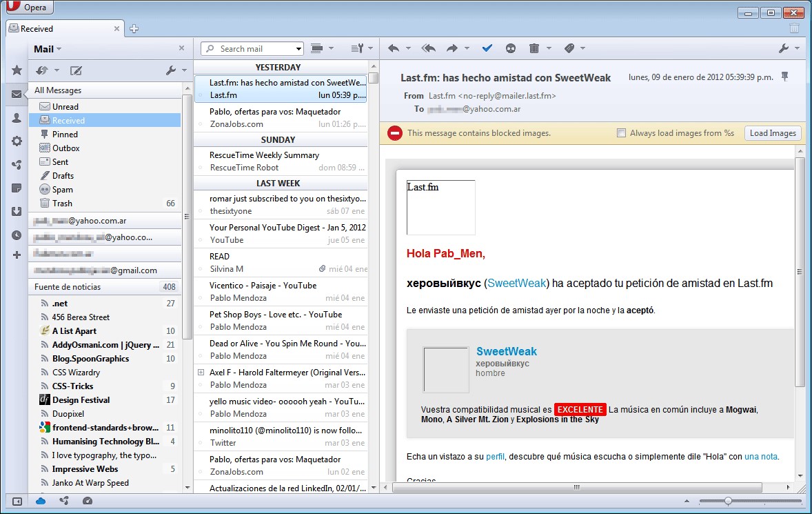Open the Contacts panel icon in sidebar
The image size is (812, 514).
pos(17,118)
